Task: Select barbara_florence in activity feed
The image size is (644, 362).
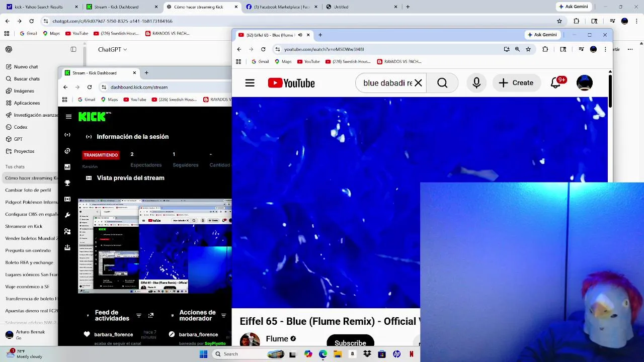Action: [114, 334]
